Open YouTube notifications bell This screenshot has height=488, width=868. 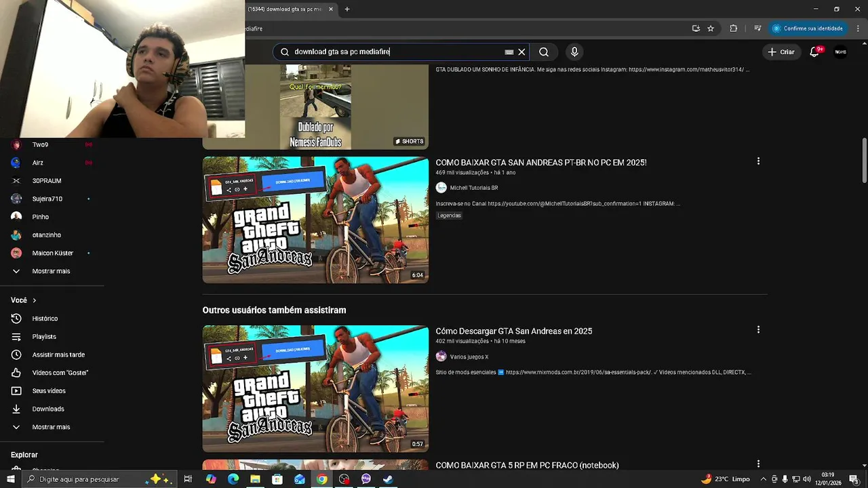(815, 52)
